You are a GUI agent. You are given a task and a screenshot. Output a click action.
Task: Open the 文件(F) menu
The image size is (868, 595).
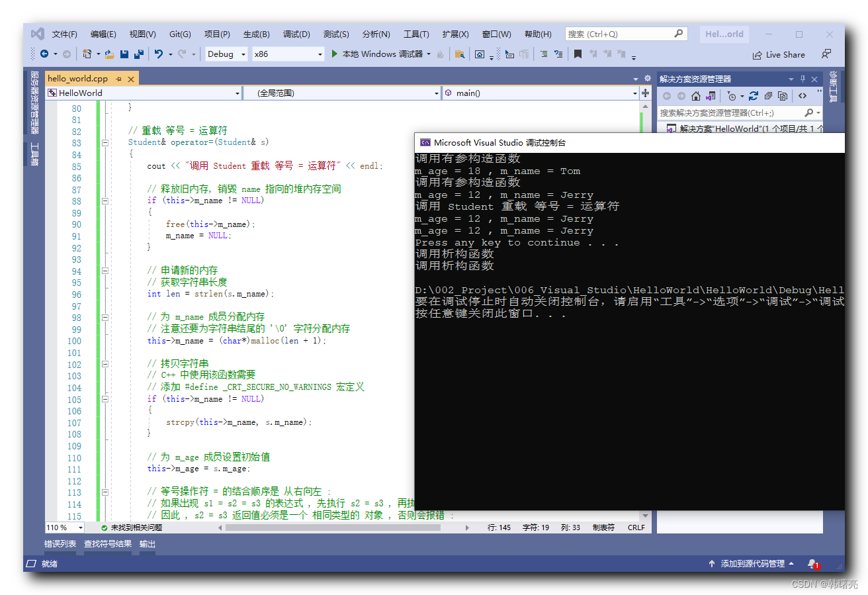64,34
